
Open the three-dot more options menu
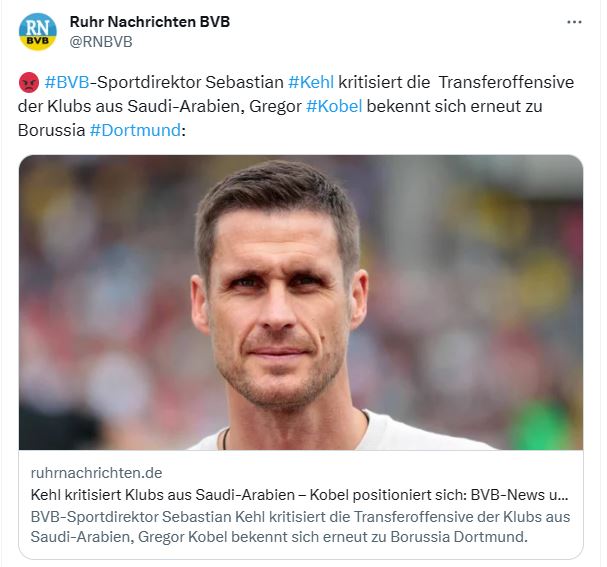click(574, 22)
